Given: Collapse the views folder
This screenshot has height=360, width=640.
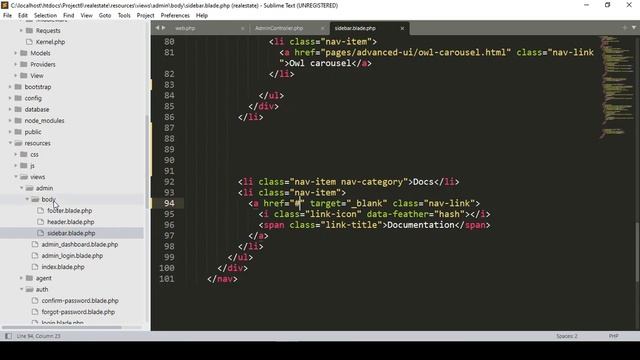Looking at the screenshot, I should [x=16, y=177].
